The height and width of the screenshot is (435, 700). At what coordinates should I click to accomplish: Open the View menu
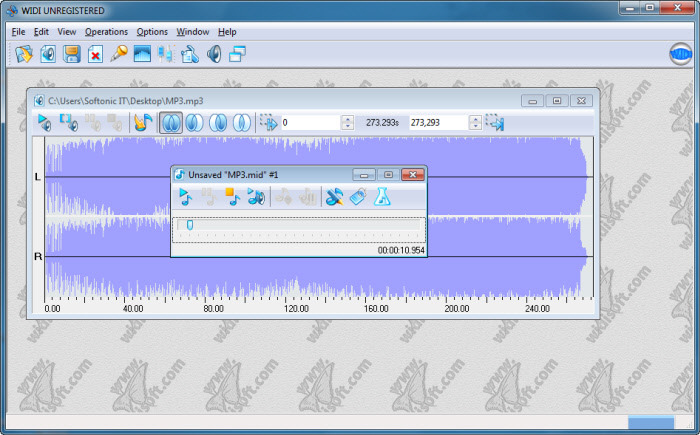67,32
